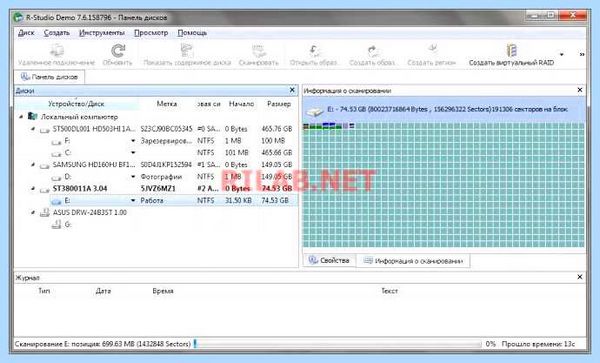The height and width of the screenshot is (363, 600).
Task: Open the Инструменты menu
Action: coord(102,33)
